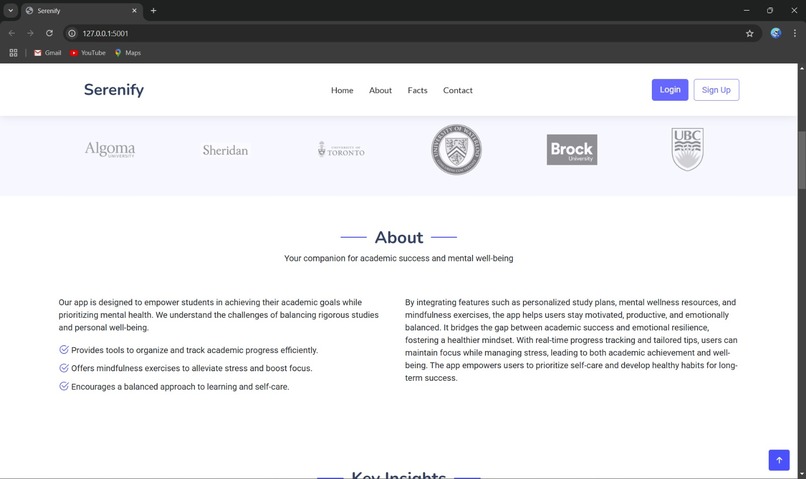Click the Sign Up button
The height and width of the screenshot is (479, 806).
coord(716,90)
